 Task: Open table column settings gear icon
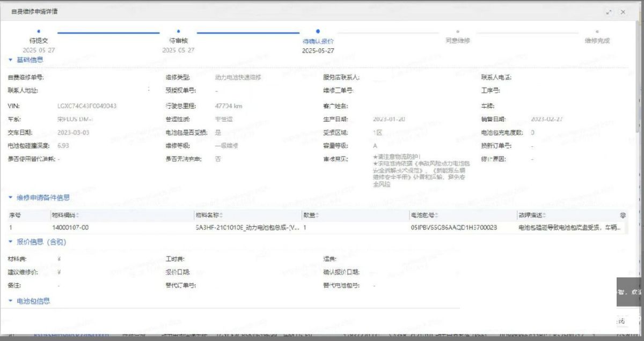[x=623, y=215]
